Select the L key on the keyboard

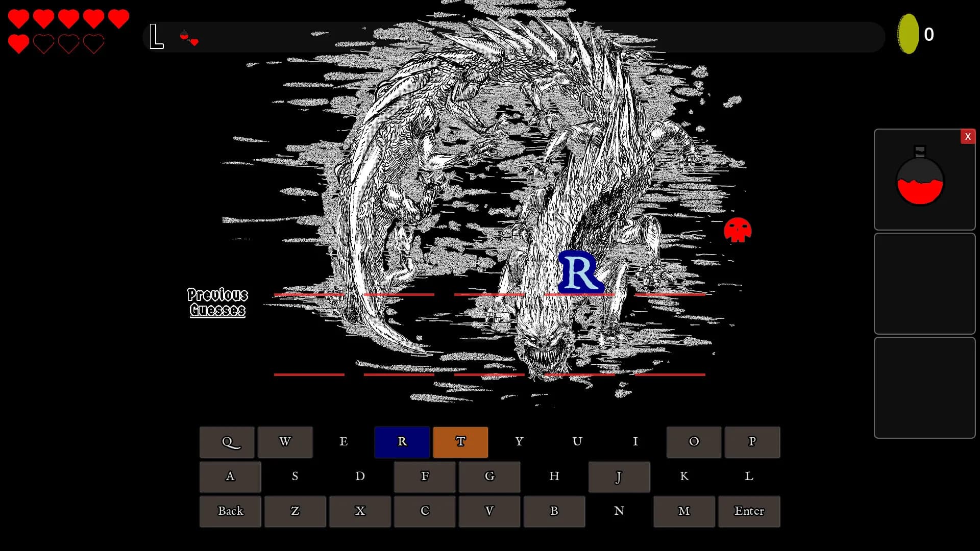[x=749, y=477]
